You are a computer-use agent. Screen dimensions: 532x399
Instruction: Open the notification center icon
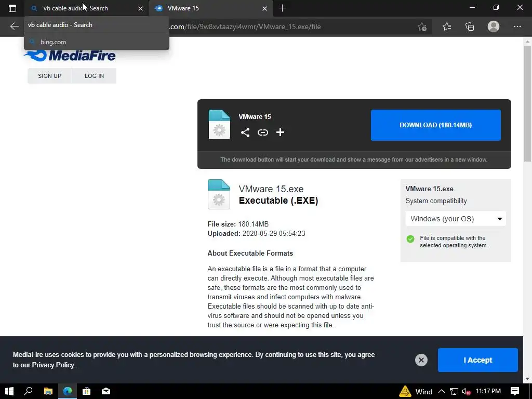pyautogui.click(x=515, y=391)
